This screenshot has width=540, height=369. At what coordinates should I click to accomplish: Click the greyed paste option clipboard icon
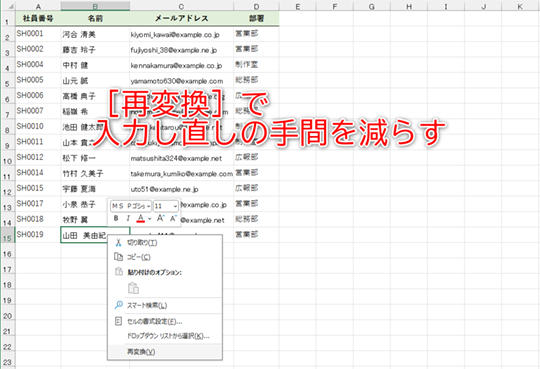click(x=133, y=288)
